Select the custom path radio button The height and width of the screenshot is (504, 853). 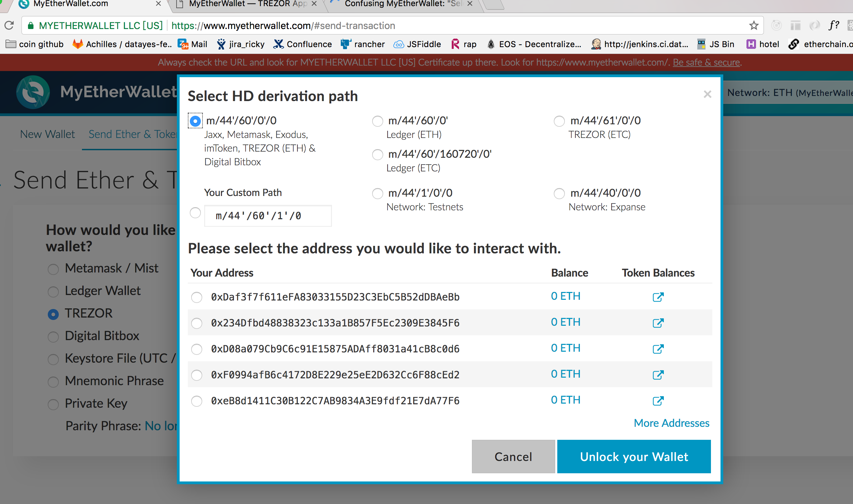(x=195, y=212)
